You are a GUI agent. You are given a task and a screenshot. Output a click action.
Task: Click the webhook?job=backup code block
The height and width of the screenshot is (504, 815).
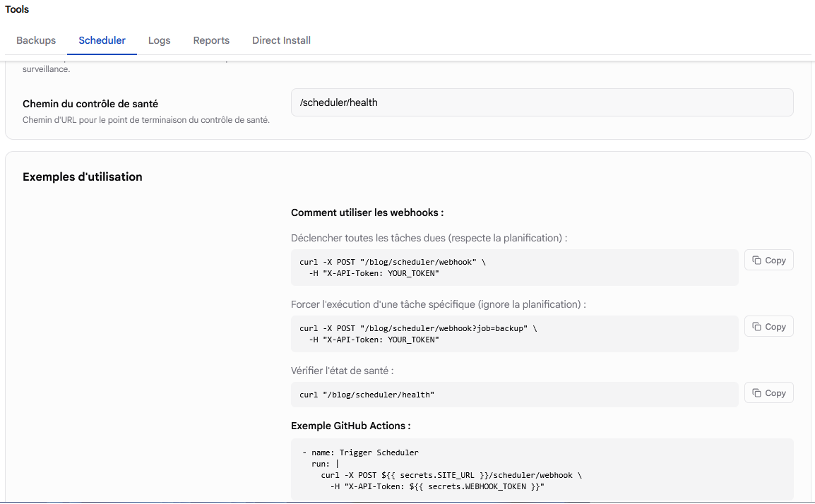tap(515, 334)
